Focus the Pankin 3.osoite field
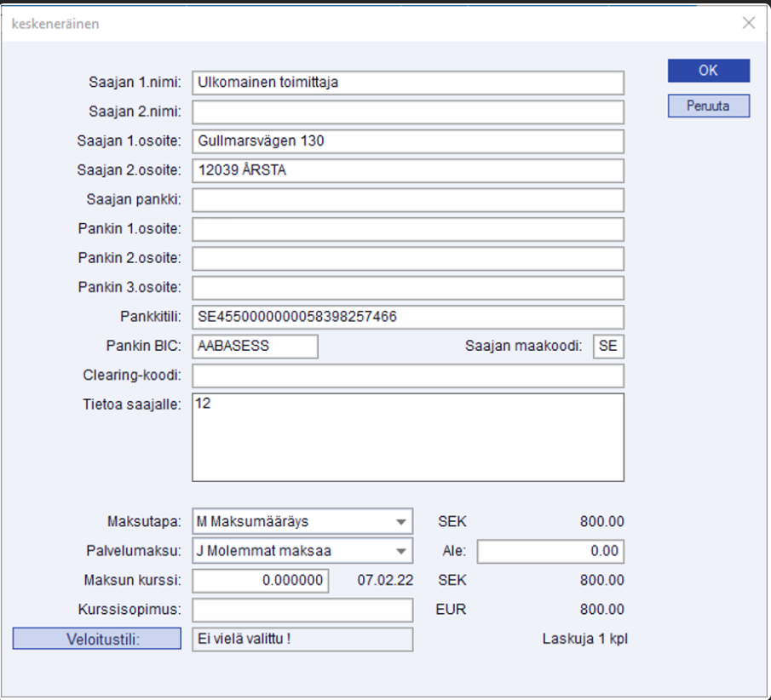 pos(407,288)
